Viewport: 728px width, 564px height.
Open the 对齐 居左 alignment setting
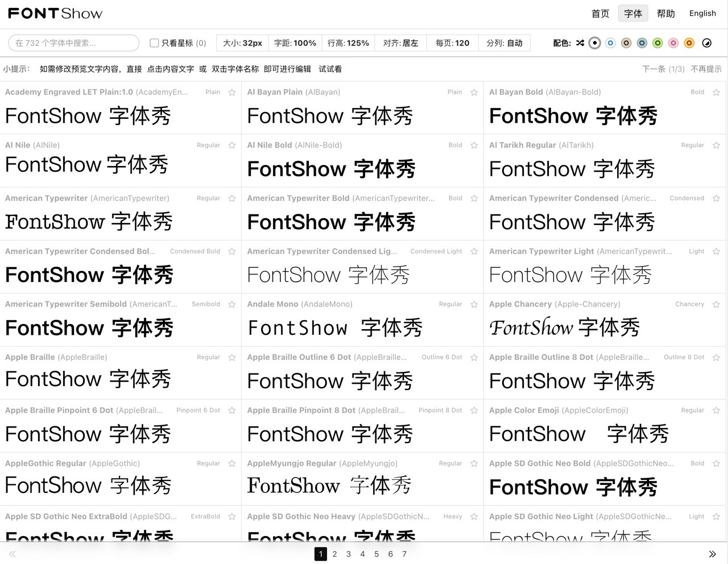point(400,43)
